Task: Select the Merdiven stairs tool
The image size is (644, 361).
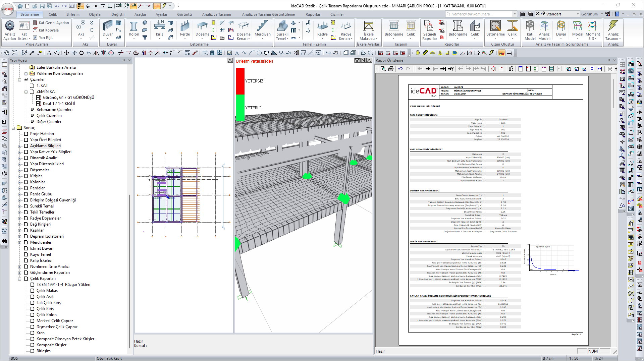Action: coord(262,27)
